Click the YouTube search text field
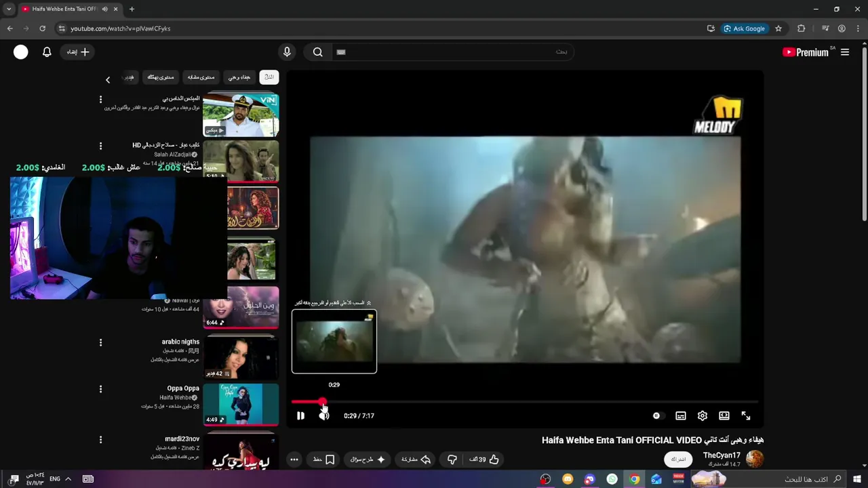 pos(453,52)
